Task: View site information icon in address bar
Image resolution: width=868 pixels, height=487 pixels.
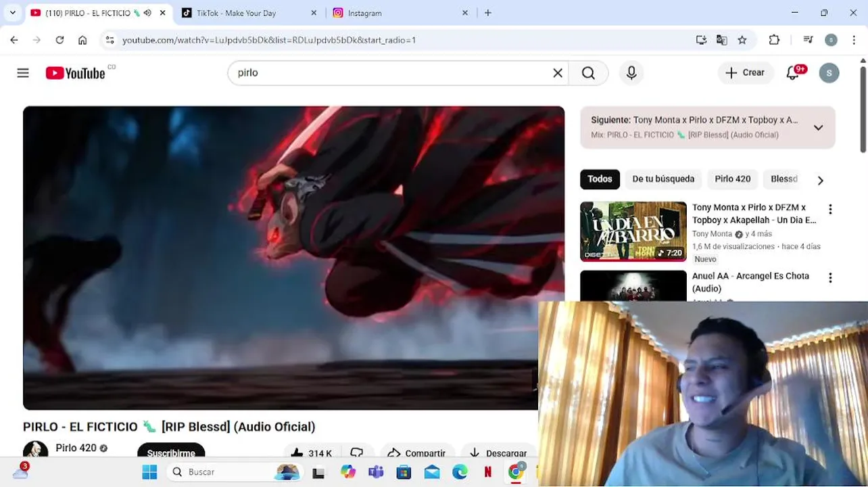Action: pyautogui.click(x=110, y=40)
